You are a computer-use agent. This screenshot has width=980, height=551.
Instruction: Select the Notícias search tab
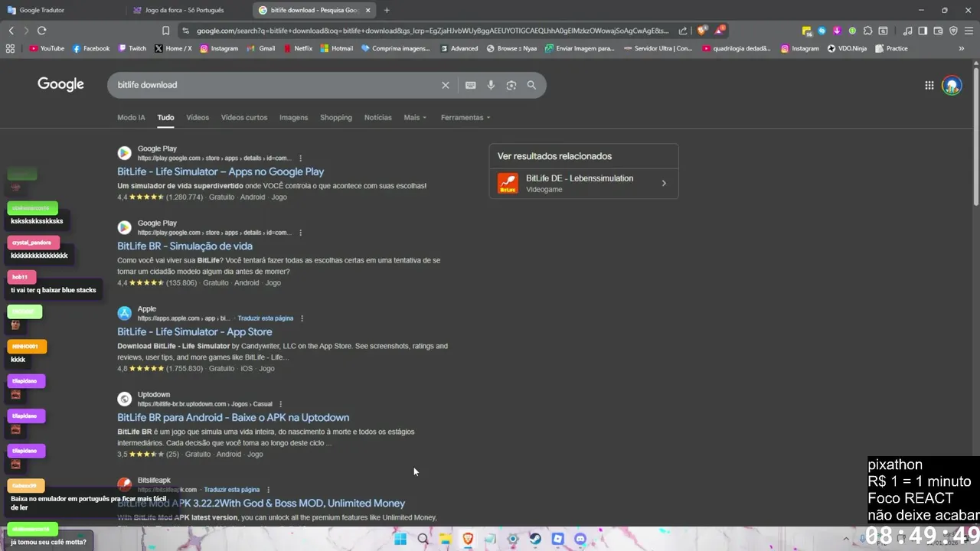coord(377,117)
